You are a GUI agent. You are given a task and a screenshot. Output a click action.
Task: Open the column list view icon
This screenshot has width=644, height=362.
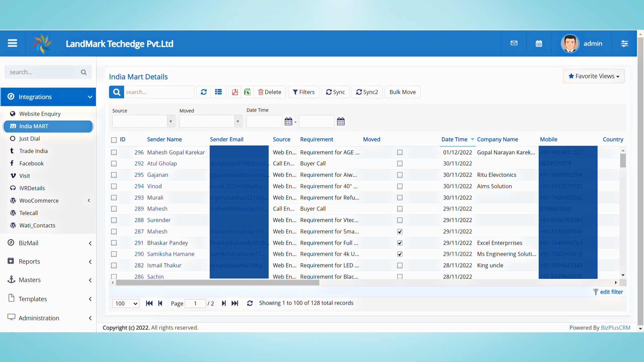point(218,92)
